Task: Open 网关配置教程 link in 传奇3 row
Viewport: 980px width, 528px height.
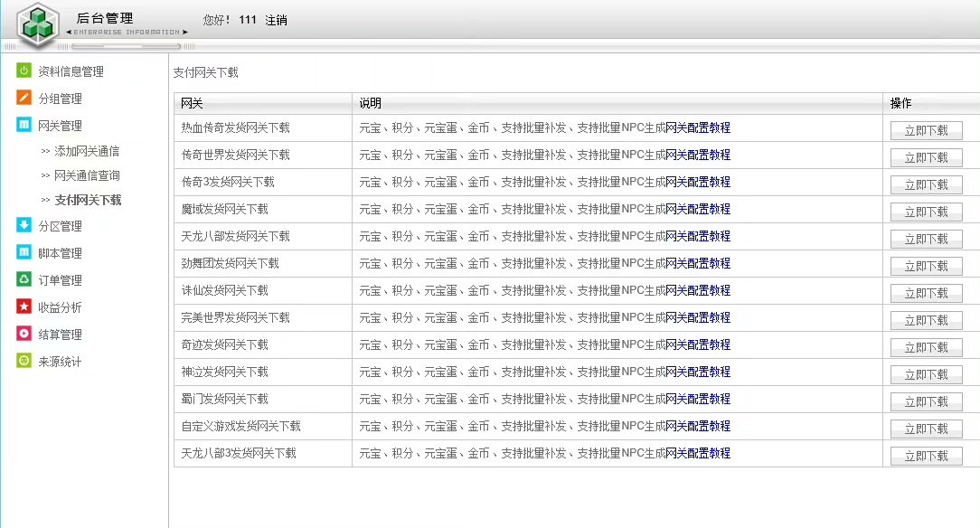Action: (698, 182)
